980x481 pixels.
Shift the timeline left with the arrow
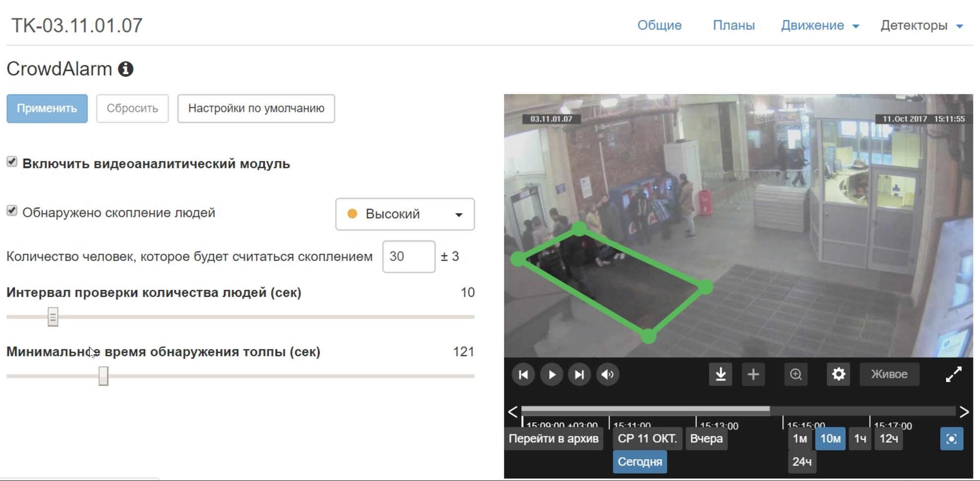(513, 412)
